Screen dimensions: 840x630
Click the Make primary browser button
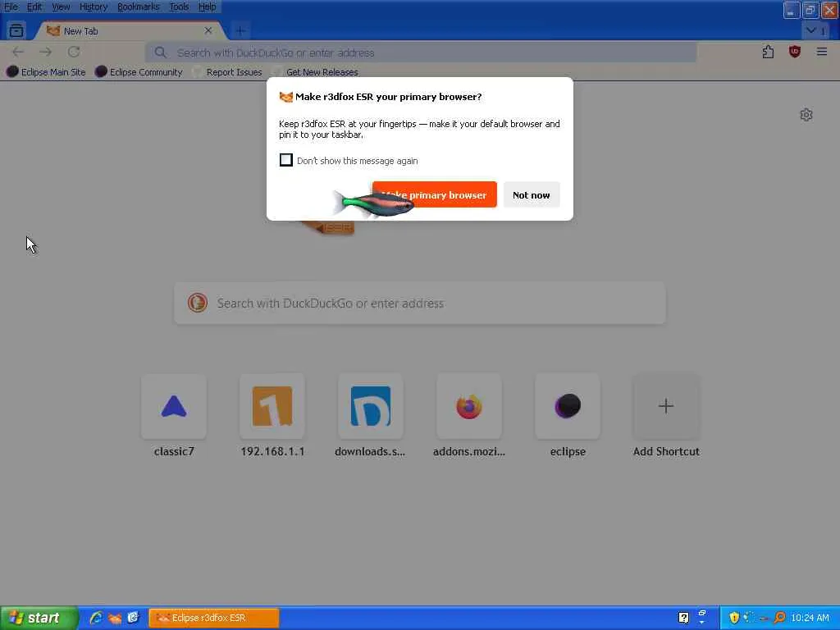(435, 195)
